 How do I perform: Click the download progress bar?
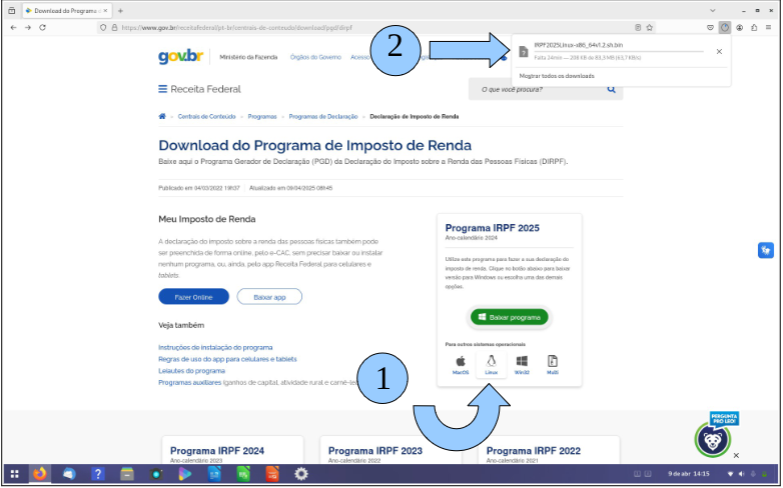619,51
